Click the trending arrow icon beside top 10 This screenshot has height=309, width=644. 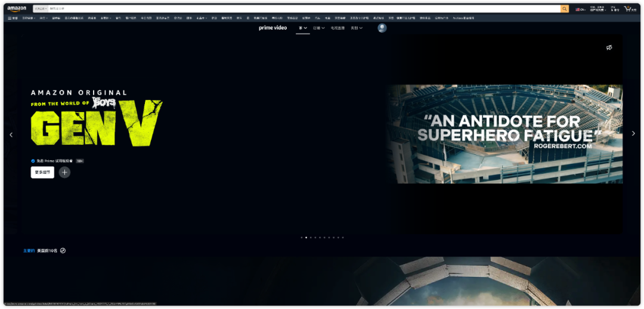pyautogui.click(x=63, y=251)
